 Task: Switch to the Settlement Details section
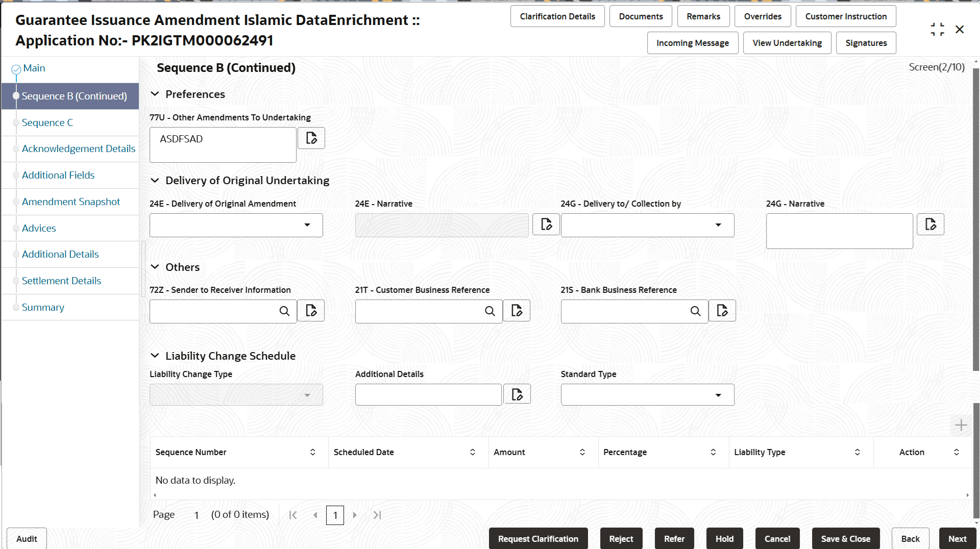[61, 280]
